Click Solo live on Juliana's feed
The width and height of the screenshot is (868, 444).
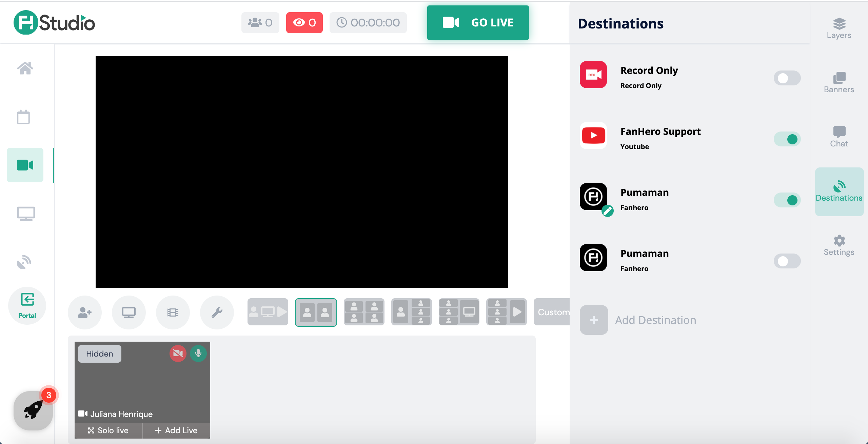click(108, 430)
